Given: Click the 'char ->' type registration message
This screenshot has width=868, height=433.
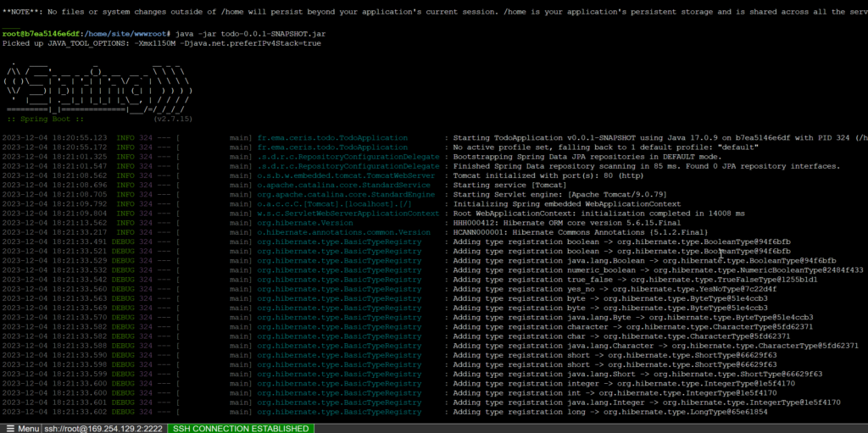Looking at the screenshot, I should [x=621, y=336].
